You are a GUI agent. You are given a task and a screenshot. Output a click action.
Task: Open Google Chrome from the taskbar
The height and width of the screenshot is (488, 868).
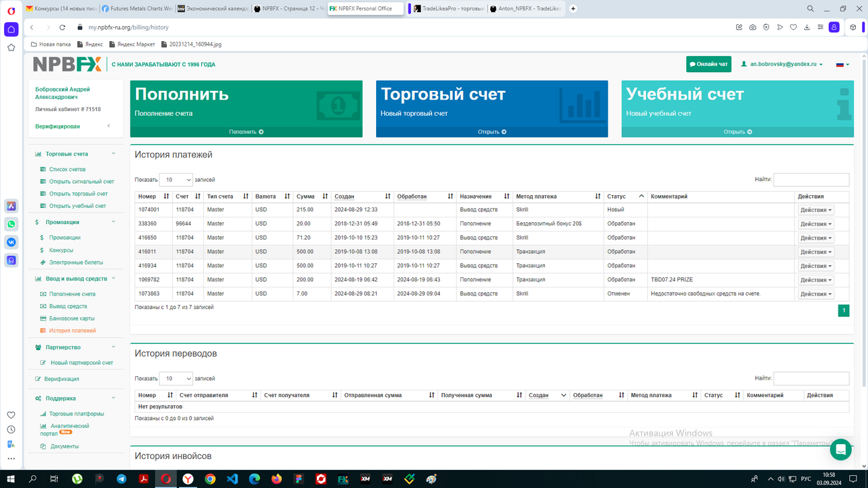point(210,479)
